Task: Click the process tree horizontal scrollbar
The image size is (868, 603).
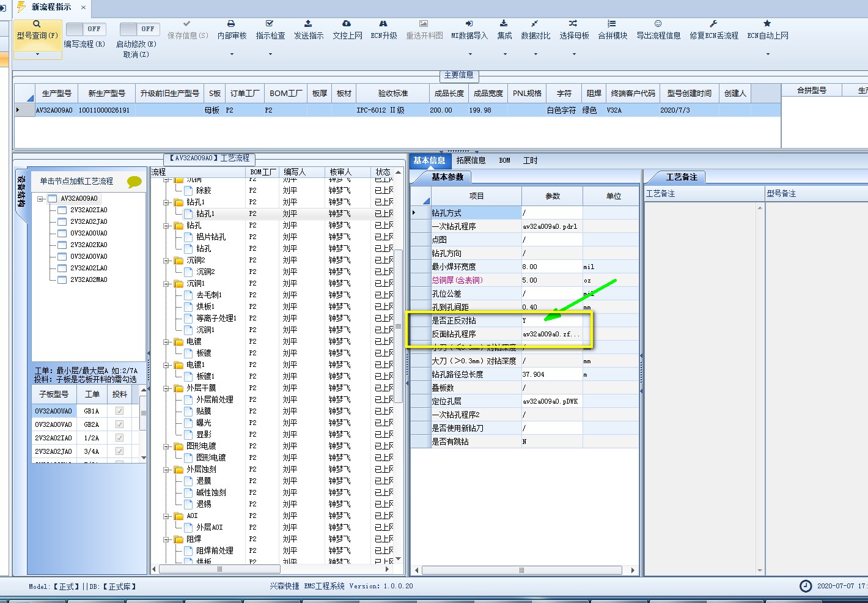Action: point(219,569)
